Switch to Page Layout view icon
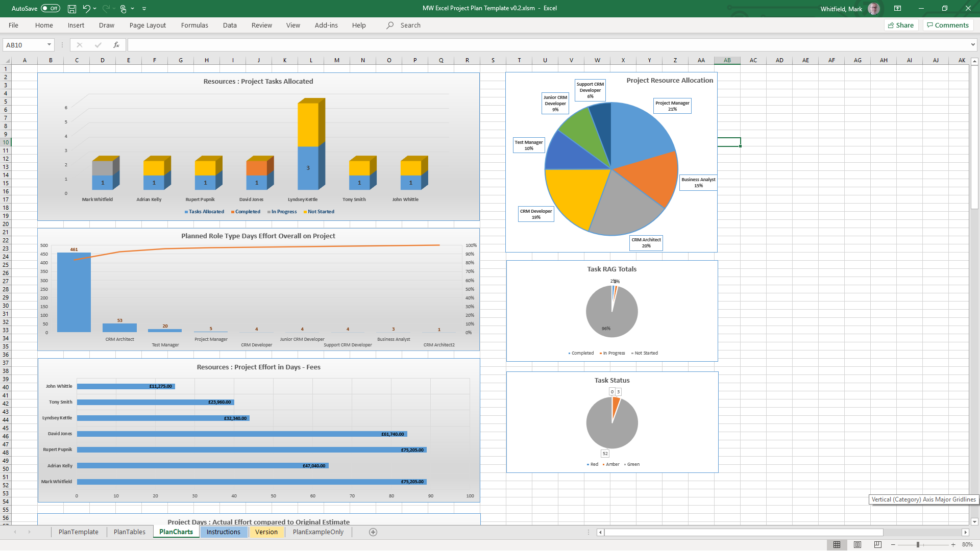 coord(857,545)
